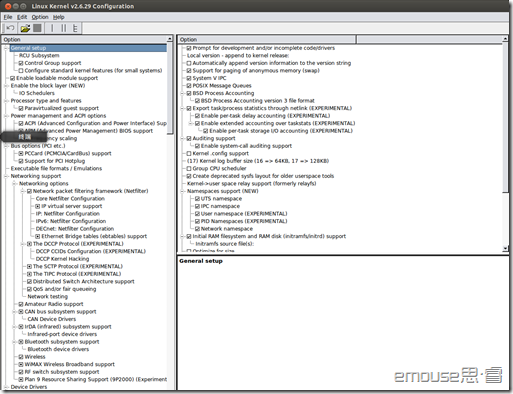Click the Back (undo) toolbar icon
The image size is (513, 394).
point(10,28)
